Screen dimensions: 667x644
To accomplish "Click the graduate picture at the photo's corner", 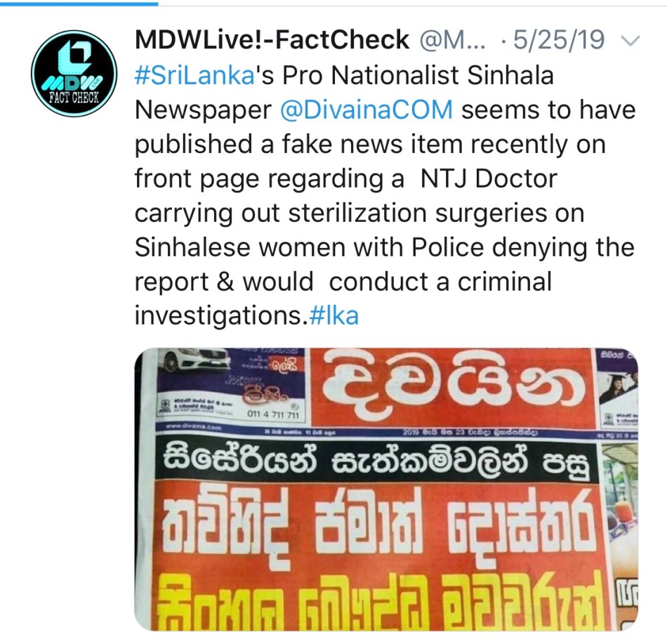I will pos(618,387).
